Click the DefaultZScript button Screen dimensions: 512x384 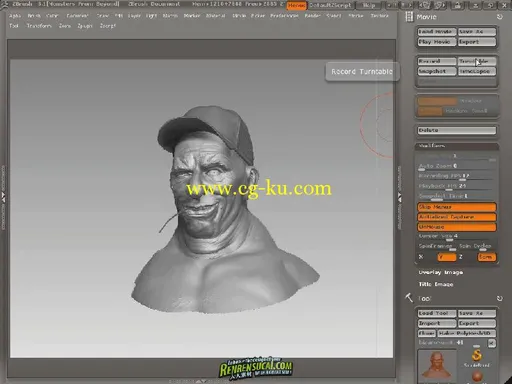click(331, 5)
